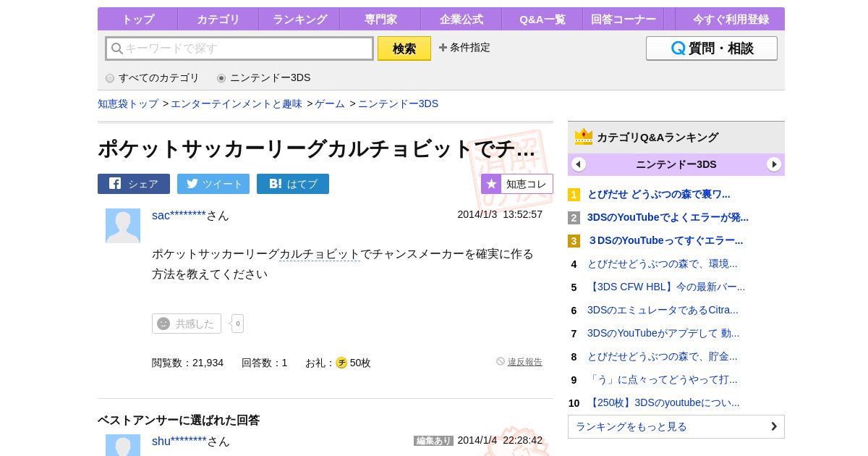Open ranking 10 【250枚】3DSのyoutubeについ...

(663, 402)
